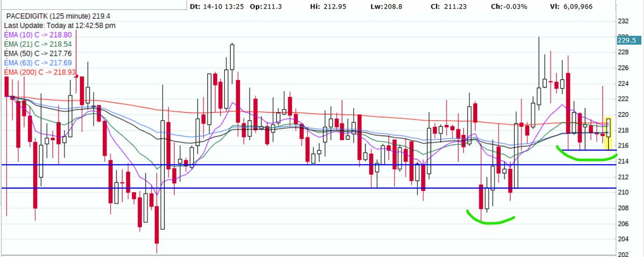Click the 214 price axis label
Viewport: 644px width, 257px height.
tap(623, 161)
